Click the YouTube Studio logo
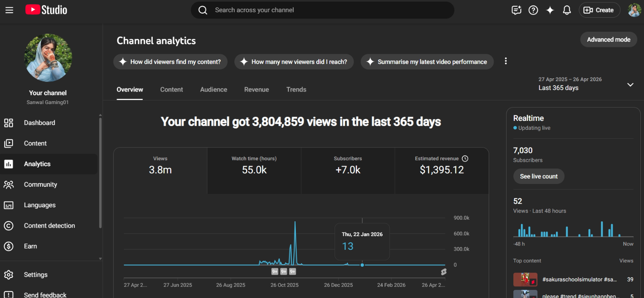644x298 pixels. click(46, 10)
